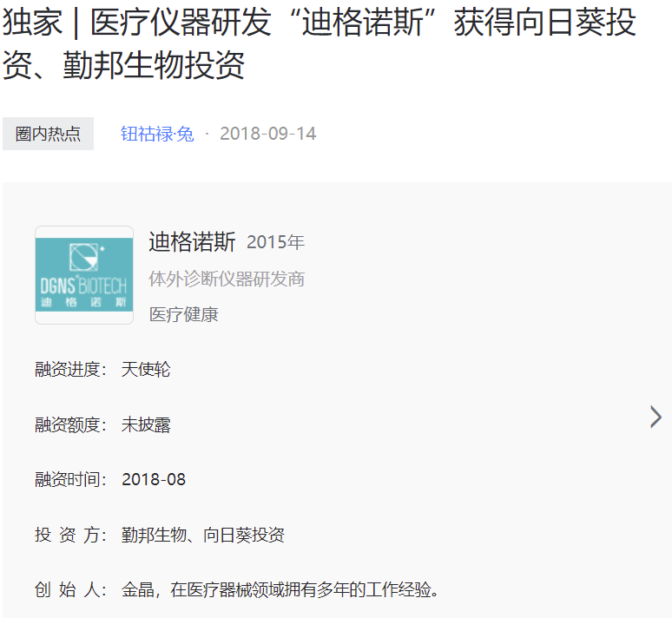Click the description 体外诊断仪器研发商
The width and height of the screenshot is (672, 618).
[x=227, y=279]
